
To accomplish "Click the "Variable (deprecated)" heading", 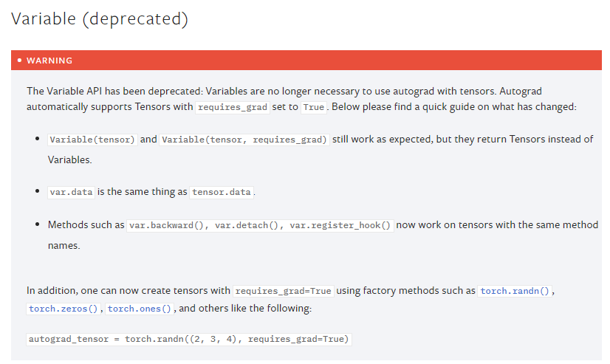I will 100,19.
